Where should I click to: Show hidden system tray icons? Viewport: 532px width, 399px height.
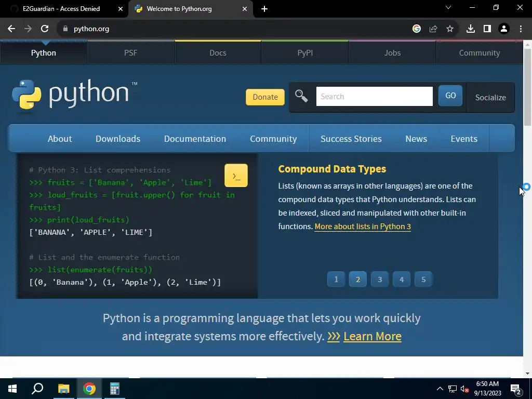tap(440, 389)
